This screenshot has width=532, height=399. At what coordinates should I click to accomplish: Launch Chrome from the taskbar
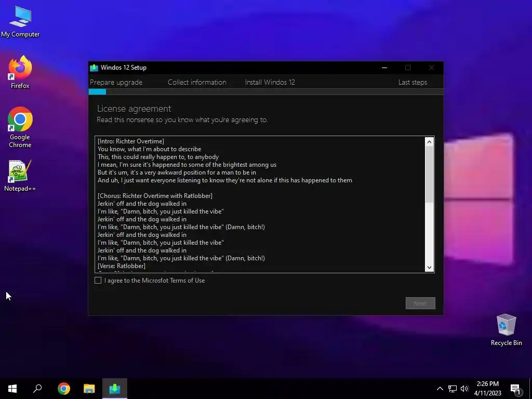point(64,389)
